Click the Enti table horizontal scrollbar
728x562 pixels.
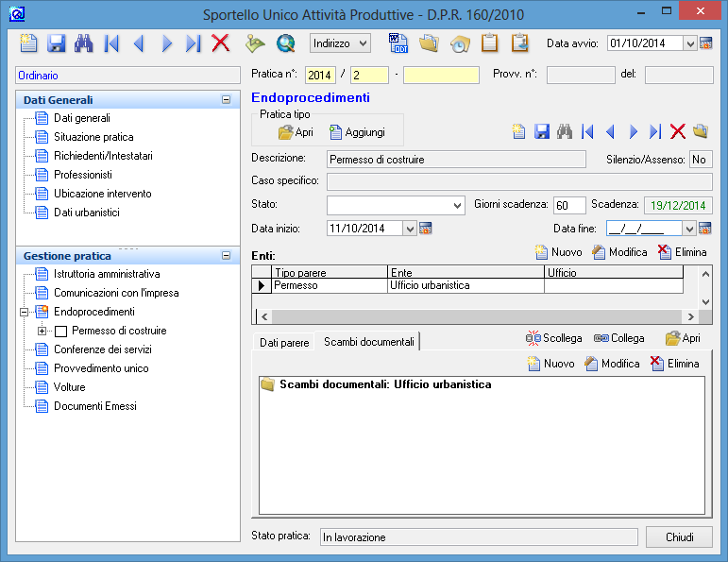click(477, 316)
